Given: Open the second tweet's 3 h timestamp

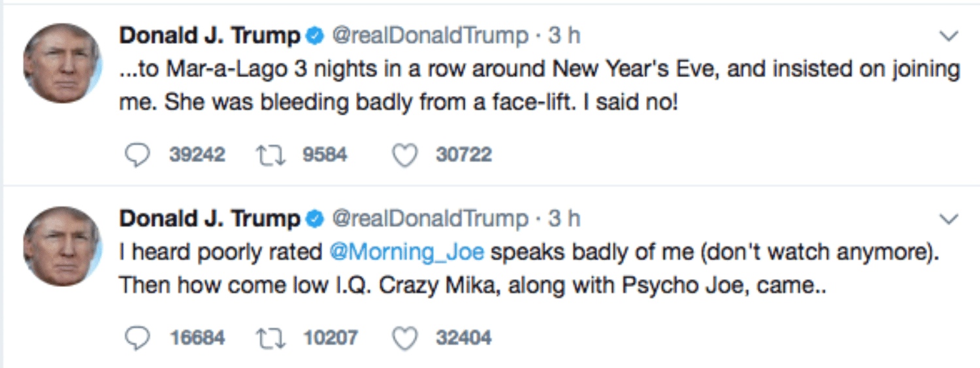Looking at the screenshot, I should (564, 218).
